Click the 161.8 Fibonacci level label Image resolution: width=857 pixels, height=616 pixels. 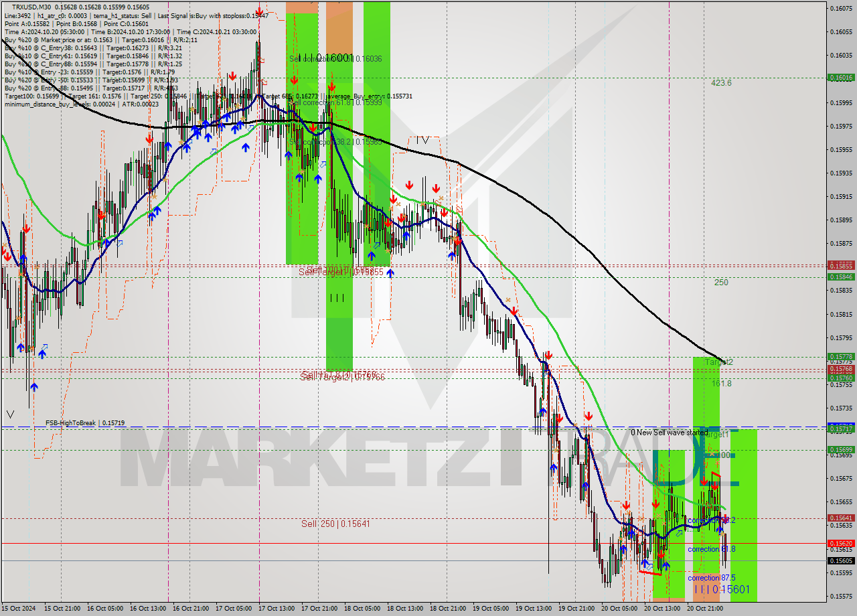[x=721, y=384]
